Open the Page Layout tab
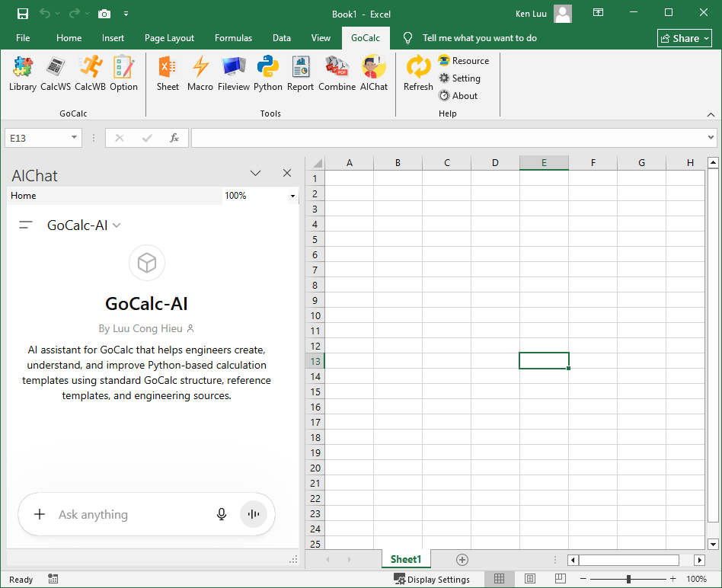The image size is (722, 588). 169,38
